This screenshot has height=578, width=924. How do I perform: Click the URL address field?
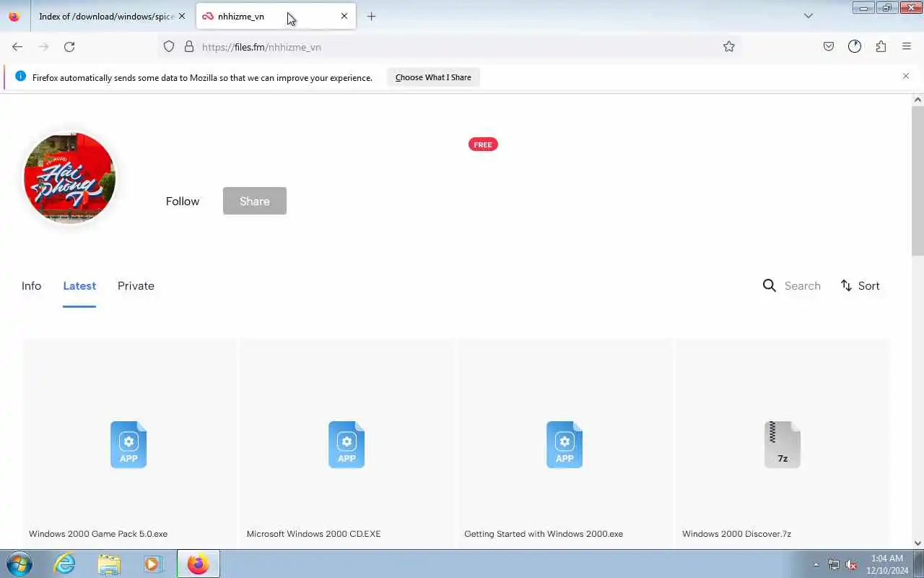pos(448,47)
